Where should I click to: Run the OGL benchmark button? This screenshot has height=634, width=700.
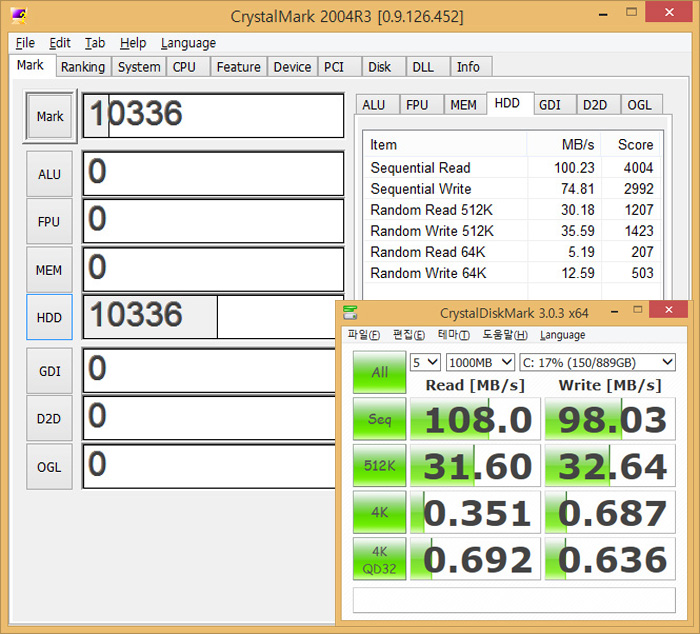[x=49, y=467]
